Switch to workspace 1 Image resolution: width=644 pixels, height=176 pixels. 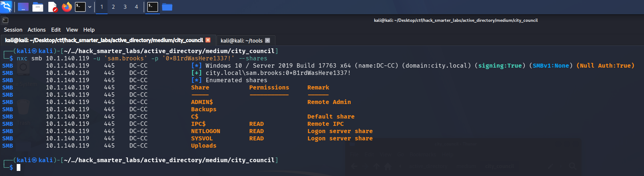point(102,7)
